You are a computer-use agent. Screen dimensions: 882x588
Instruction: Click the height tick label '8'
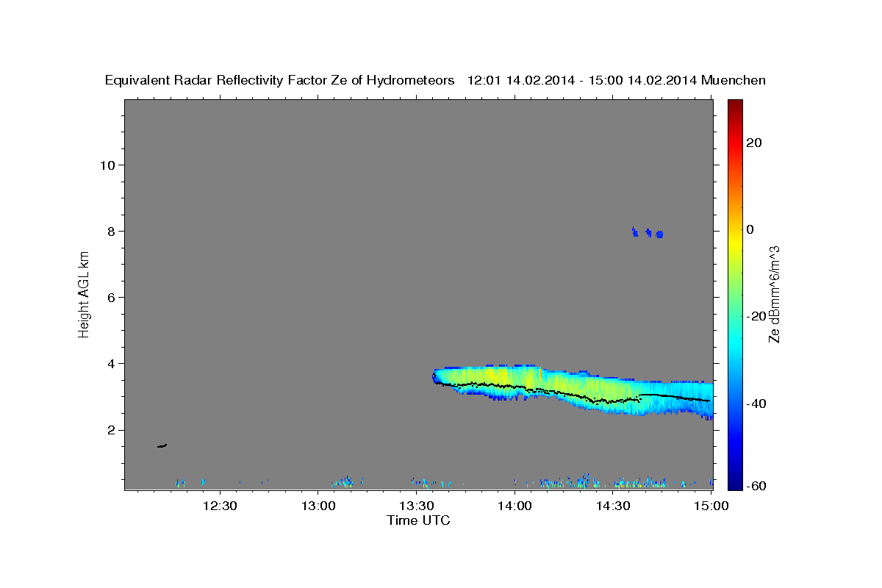[110, 231]
